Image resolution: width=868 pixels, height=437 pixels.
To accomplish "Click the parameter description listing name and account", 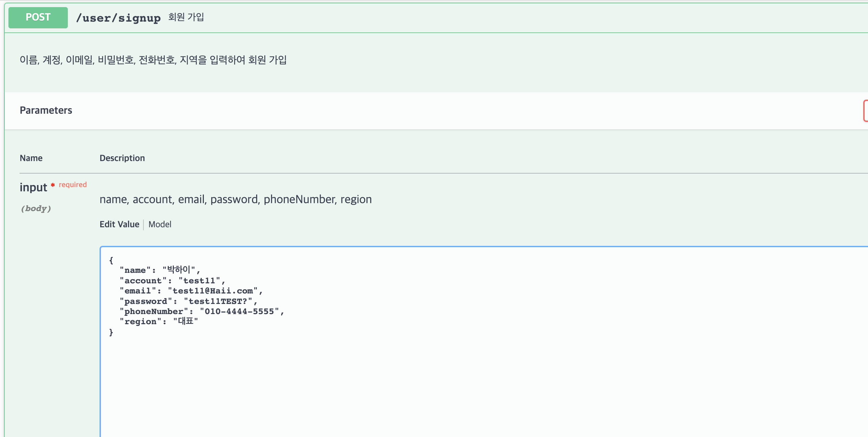I will 235,199.
